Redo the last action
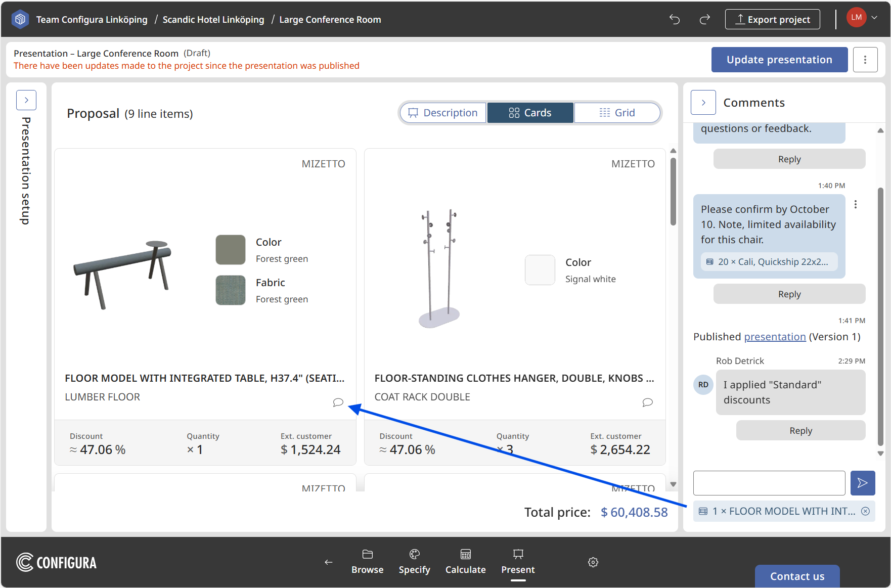 coord(704,19)
